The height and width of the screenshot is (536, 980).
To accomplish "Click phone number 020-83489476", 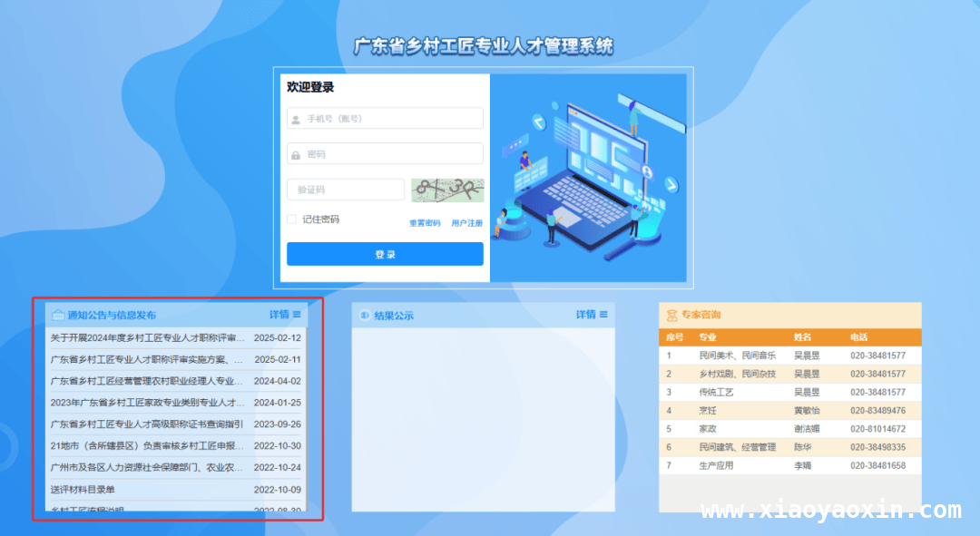I will tap(877, 411).
